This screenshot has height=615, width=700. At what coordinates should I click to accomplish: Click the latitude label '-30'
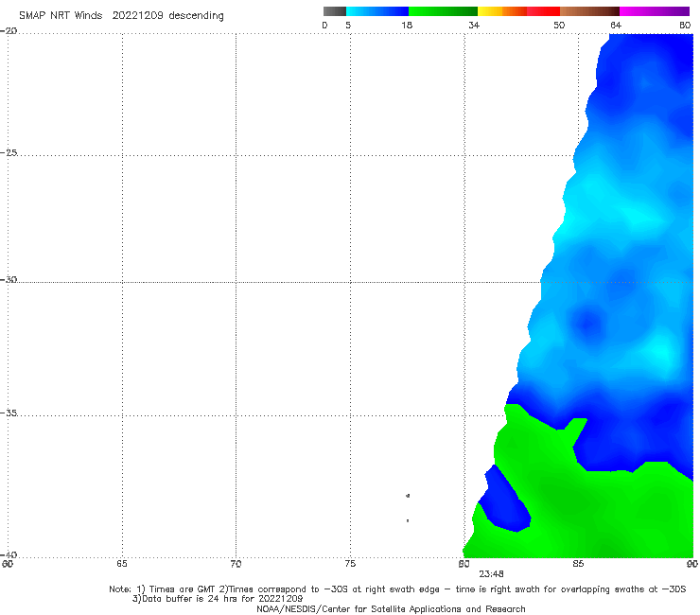tap(9, 279)
